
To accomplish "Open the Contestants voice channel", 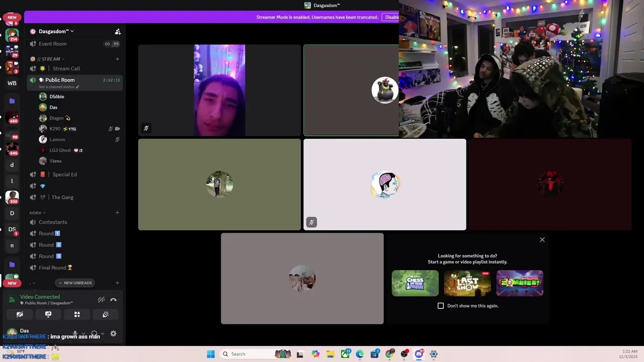I will (x=74, y=222).
